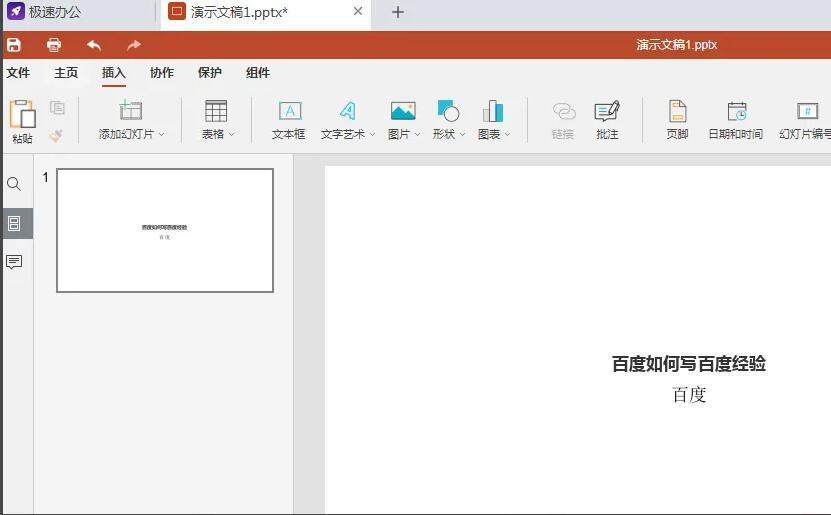The width and height of the screenshot is (831, 515).
Task: Open the 图表 chart dropdown
Action: point(507,134)
